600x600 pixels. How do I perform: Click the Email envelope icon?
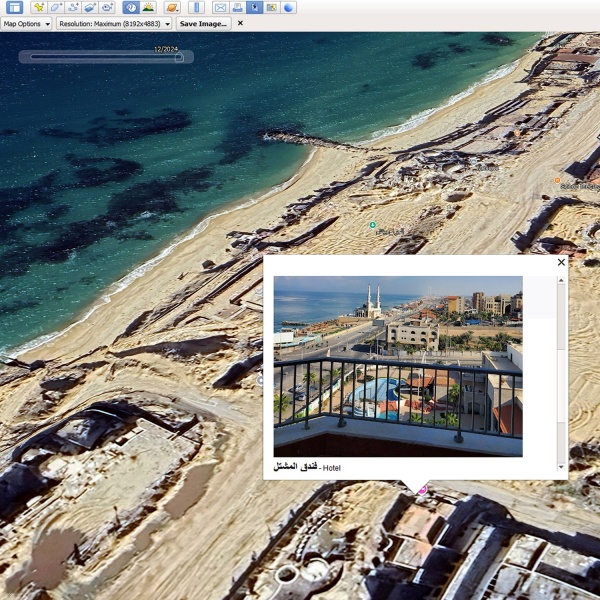click(x=220, y=7)
